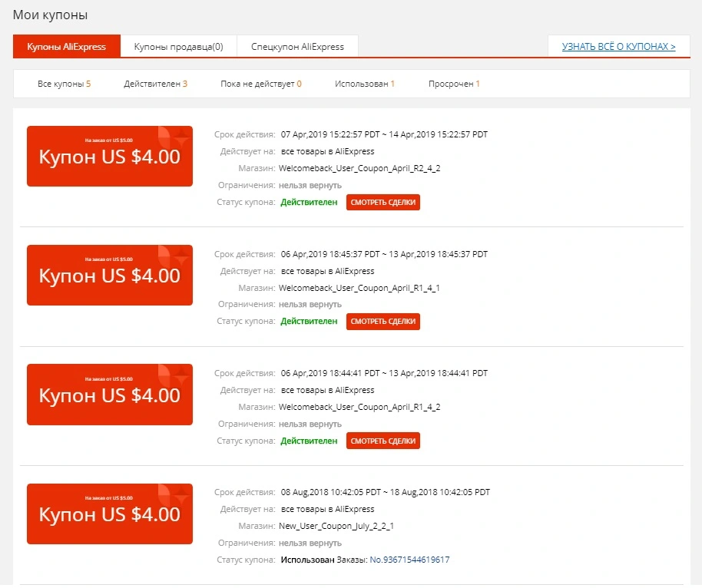
Task: Select the Пока не действует 0 filter
Action: click(x=261, y=84)
